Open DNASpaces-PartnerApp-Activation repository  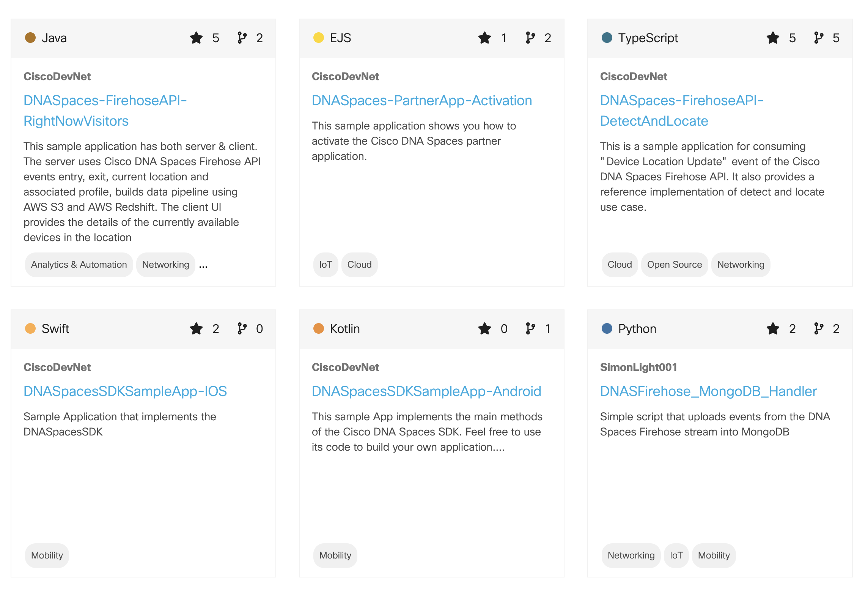click(x=422, y=101)
